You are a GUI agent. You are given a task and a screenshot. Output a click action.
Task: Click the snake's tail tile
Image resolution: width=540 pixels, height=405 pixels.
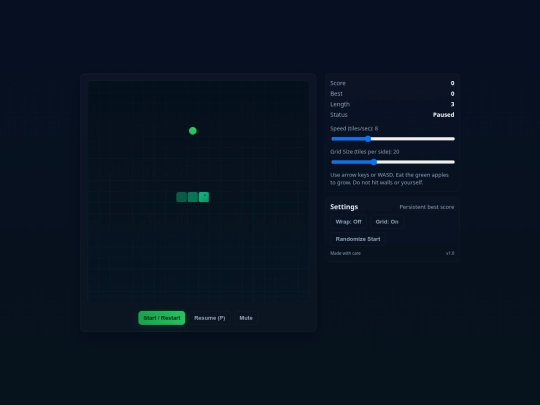(181, 197)
